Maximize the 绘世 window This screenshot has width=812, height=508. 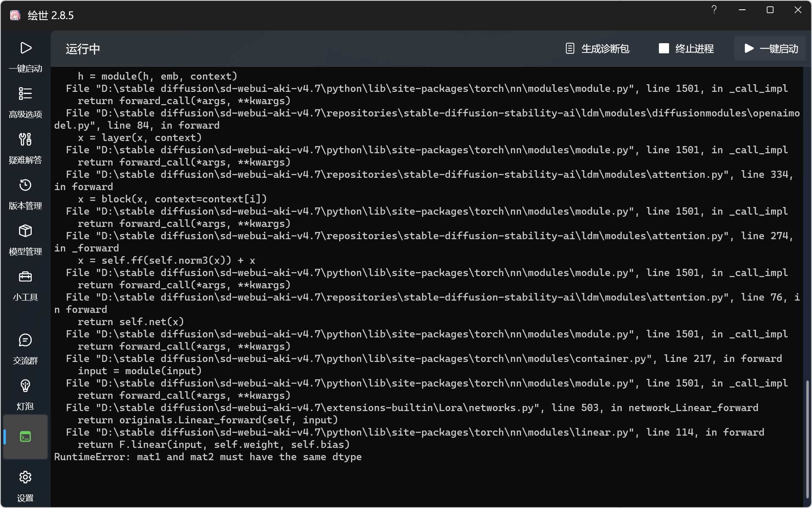770,10
